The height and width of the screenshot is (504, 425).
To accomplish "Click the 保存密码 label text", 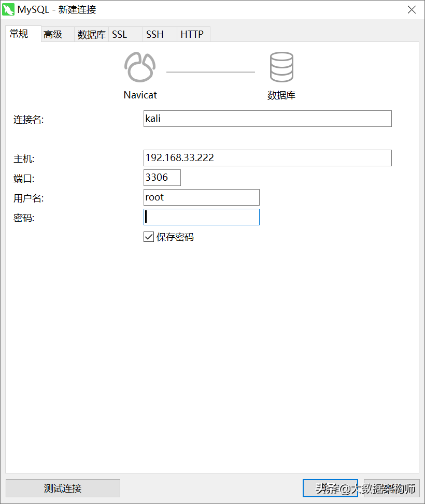I will (x=175, y=237).
